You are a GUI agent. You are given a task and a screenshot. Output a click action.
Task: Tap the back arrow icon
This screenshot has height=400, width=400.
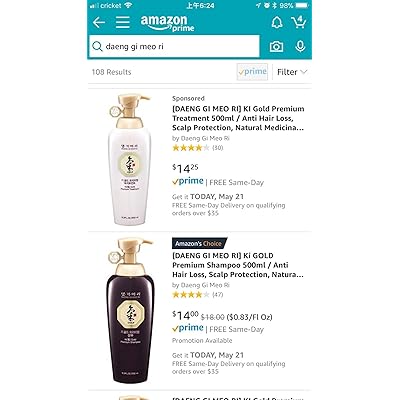pos(99,23)
